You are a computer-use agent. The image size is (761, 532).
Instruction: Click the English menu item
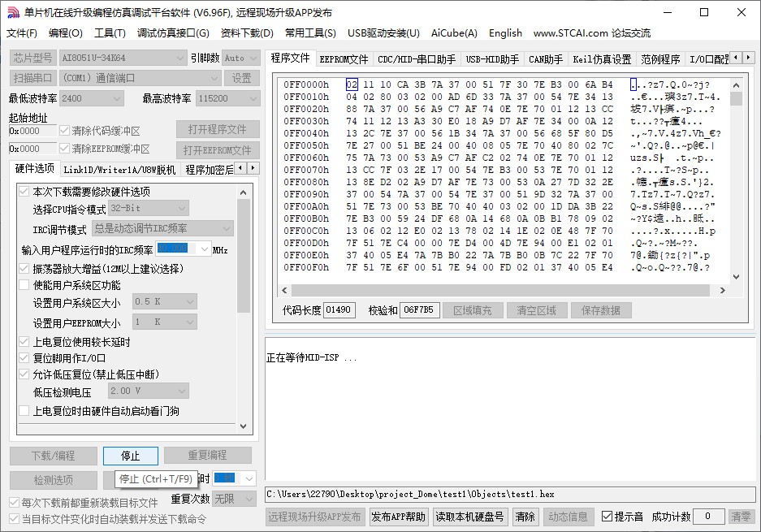point(504,33)
